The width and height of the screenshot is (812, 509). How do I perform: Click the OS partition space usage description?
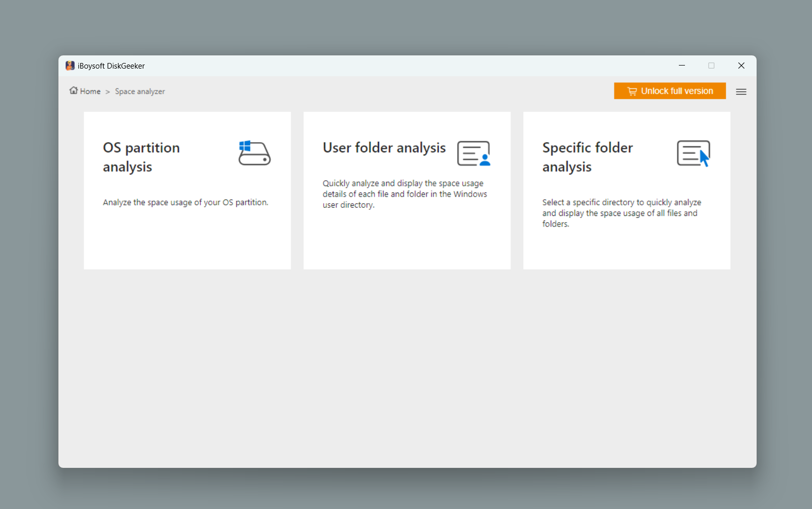185,202
